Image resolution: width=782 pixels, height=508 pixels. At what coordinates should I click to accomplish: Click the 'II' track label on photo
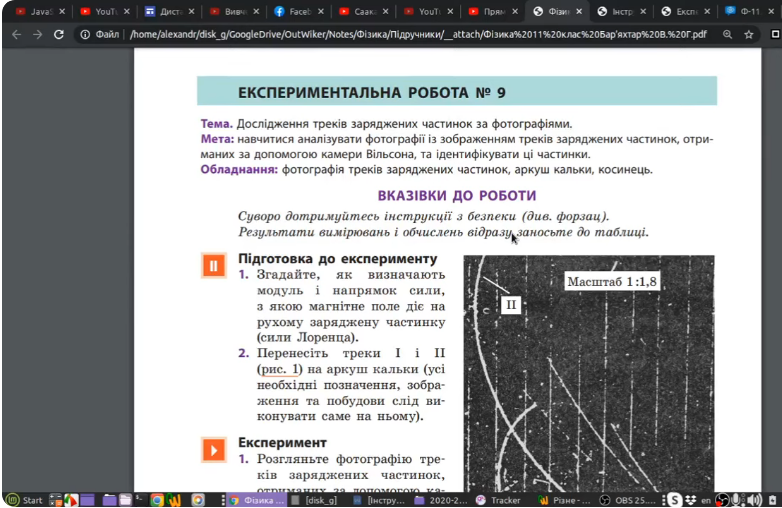(x=511, y=305)
